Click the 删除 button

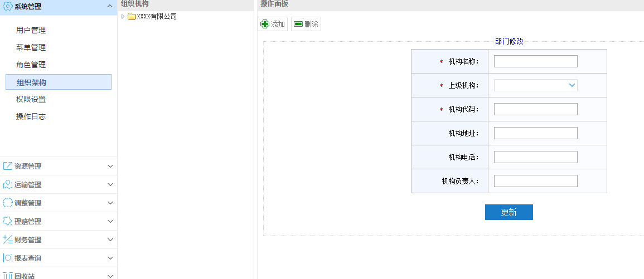coord(306,24)
